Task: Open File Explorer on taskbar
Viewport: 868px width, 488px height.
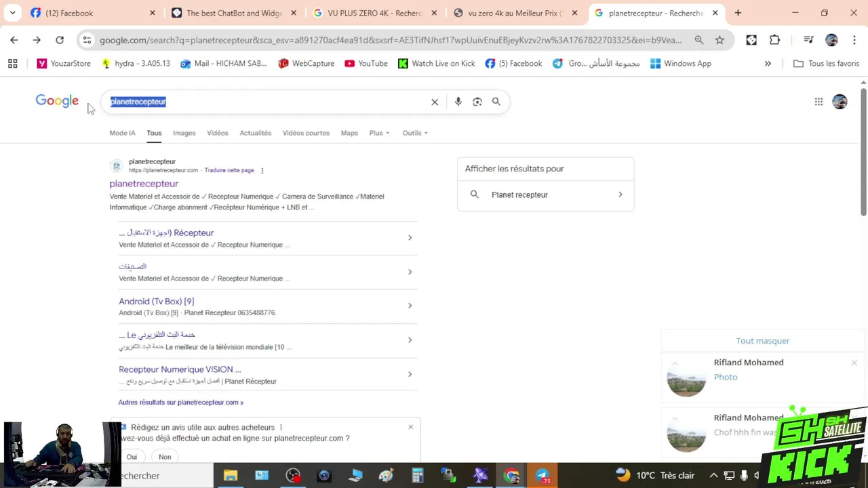Action: pyautogui.click(x=231, y=476)
